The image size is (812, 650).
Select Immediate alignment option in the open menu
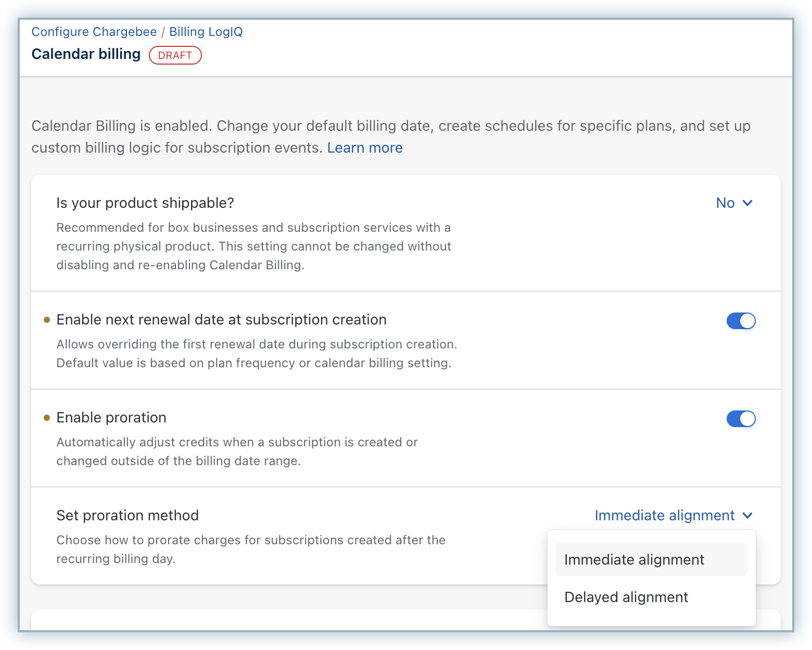point(634,559)
